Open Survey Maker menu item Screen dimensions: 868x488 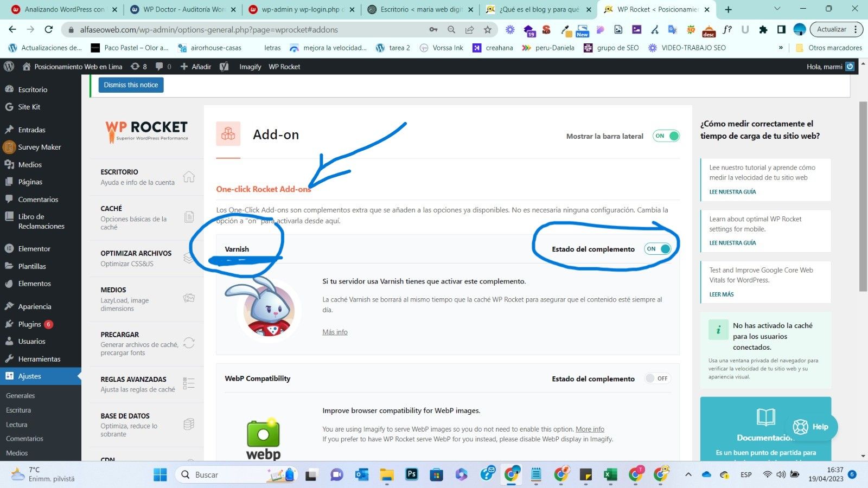point(41,147)
